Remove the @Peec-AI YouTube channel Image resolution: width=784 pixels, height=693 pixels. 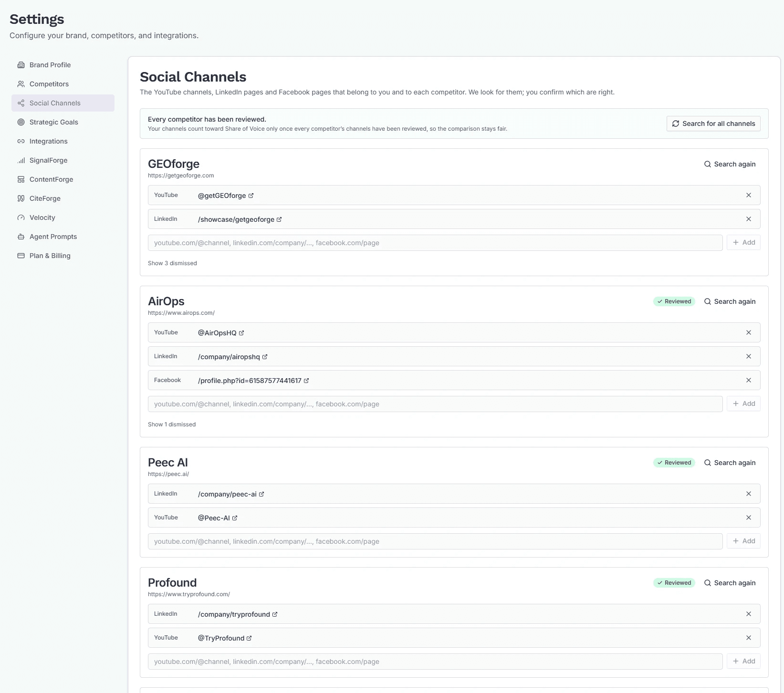pos(749,517)
